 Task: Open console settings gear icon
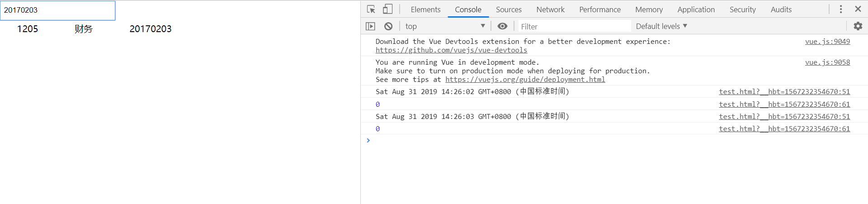click(x=858, y=26)
